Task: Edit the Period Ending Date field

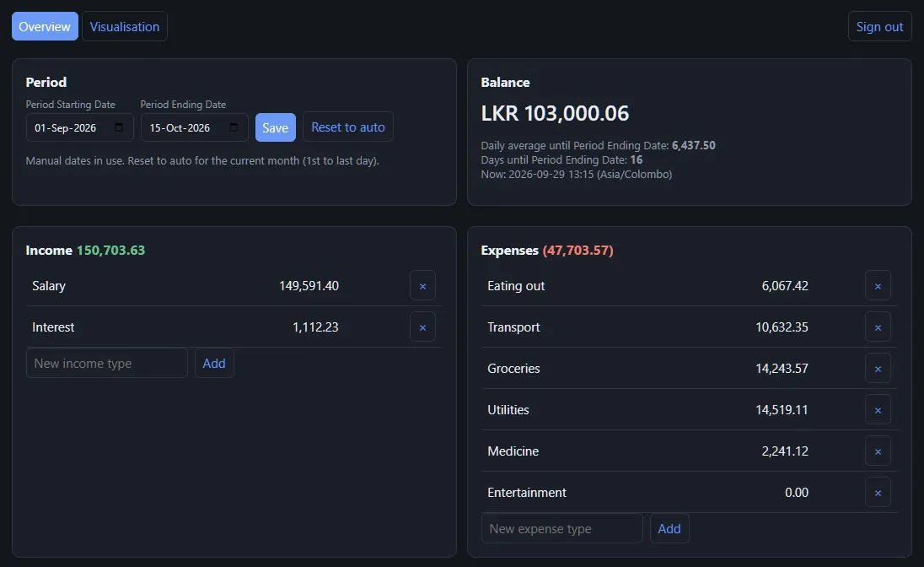Action: [194, 127]
